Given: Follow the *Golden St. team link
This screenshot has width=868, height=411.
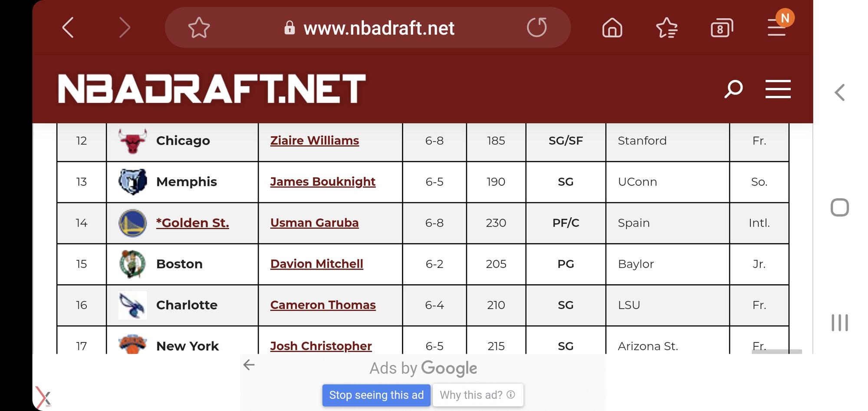Looking at the screenshot, I should click(x=192, y=223).
